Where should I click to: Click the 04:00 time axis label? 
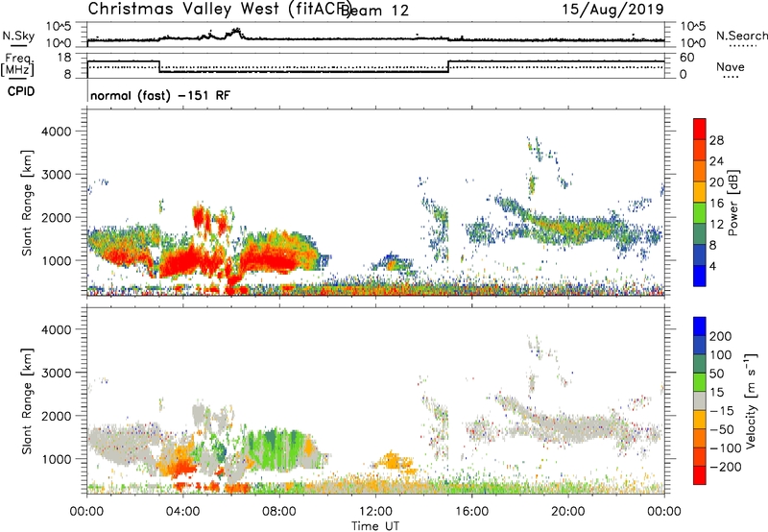pos(183,512)
